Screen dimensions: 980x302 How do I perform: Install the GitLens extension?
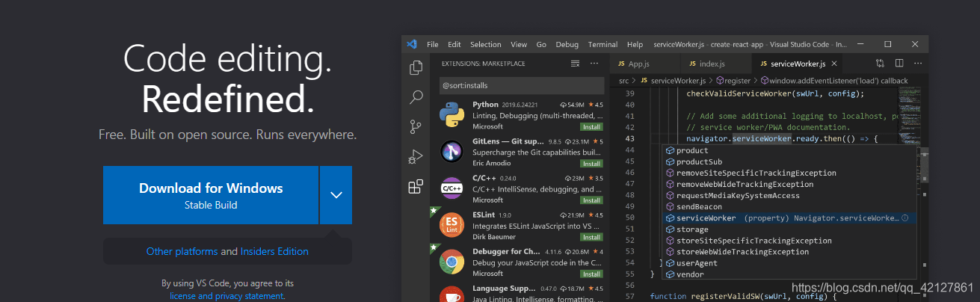coord(591,164)
